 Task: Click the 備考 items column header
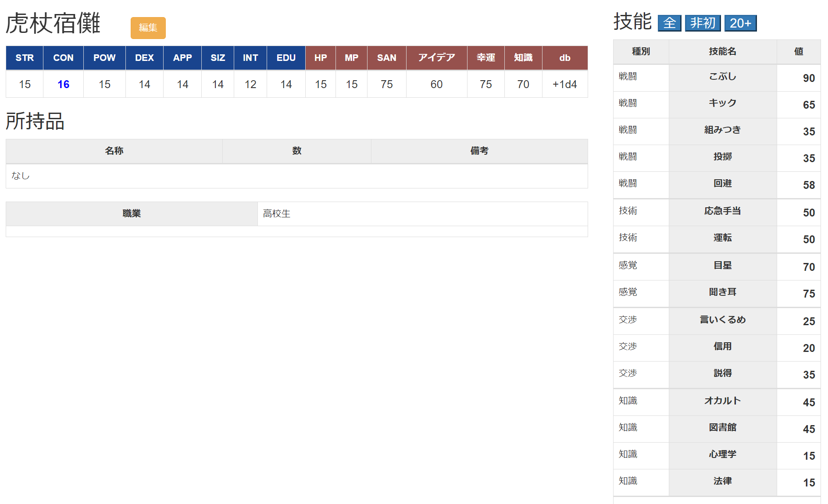(x=479, y=151)
